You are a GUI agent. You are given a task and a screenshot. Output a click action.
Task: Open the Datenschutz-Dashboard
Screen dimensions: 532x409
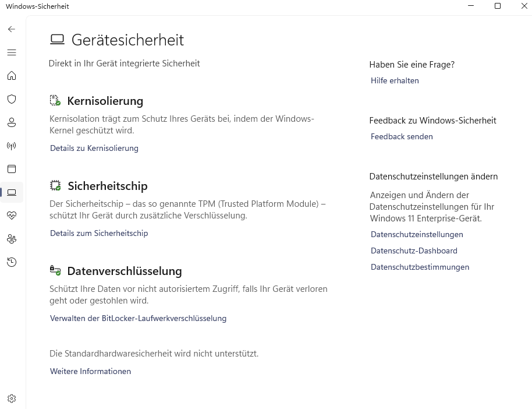click(x=414, y=251)
